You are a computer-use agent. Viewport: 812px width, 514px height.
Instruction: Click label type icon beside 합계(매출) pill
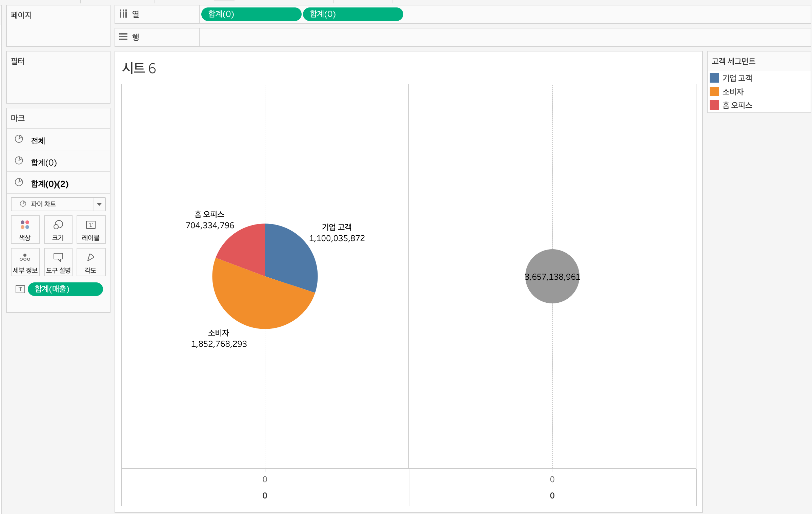click(x=20, y=289)
